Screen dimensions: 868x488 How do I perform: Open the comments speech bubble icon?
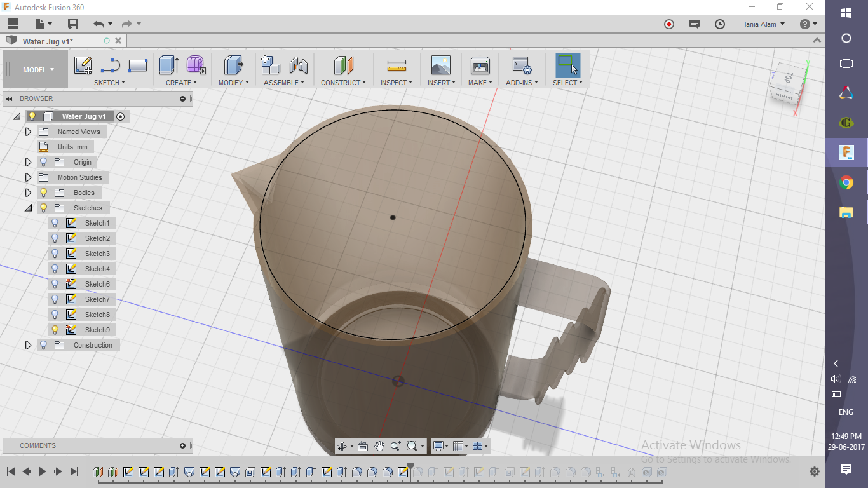[x=695, y=24]
